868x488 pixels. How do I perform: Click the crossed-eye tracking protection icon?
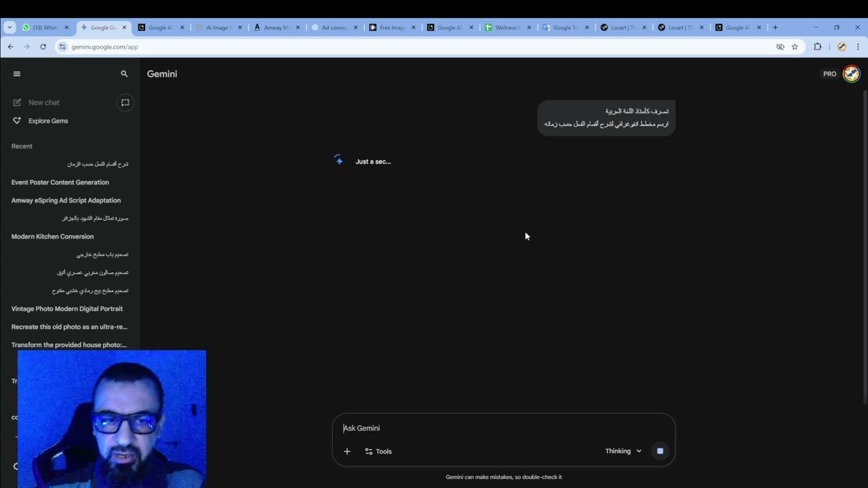(x=780, y=47)
